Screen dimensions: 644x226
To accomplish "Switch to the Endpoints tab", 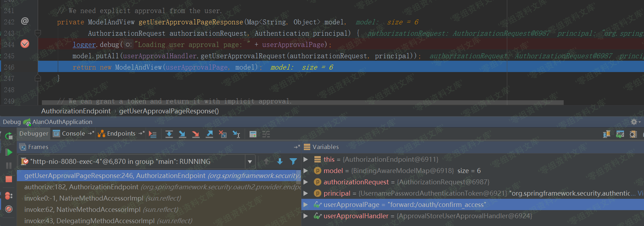I will tap(121, 133).
